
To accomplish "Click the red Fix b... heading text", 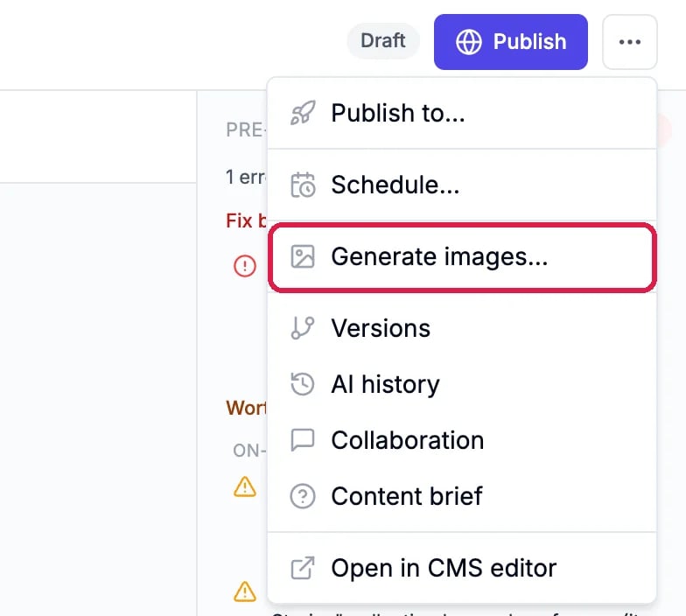I will tap(247, 220).
